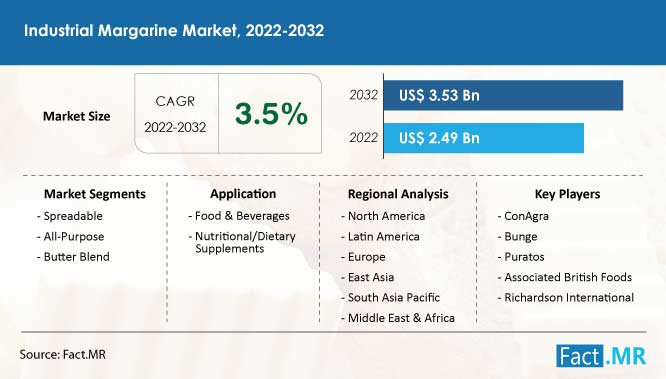This screenshot has width=666, height=379.
Task: Select Middle East & Africa region
Action: click(398, 318)
